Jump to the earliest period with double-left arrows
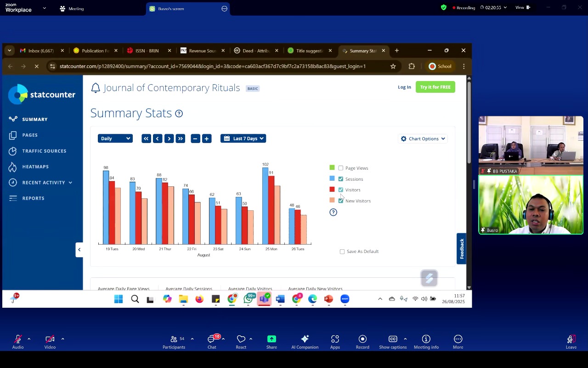 coord(146,138)
